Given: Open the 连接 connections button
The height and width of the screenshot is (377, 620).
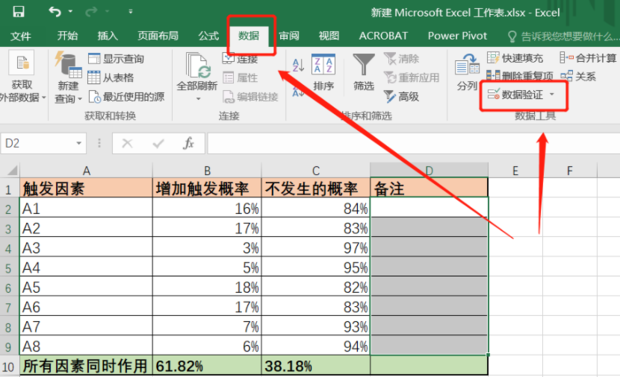Looking at the screenshot, I should tap(240, 59).
